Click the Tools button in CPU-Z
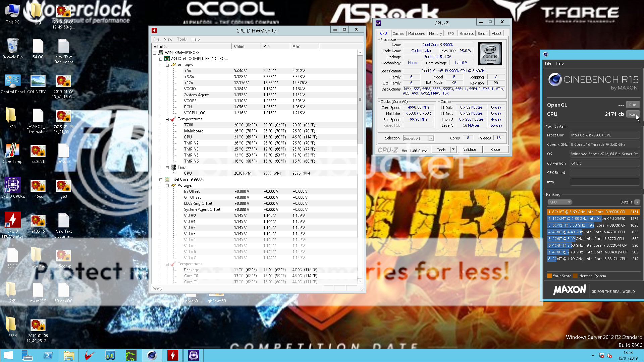This screenshot has height=362, width=644. coord(441,149)
